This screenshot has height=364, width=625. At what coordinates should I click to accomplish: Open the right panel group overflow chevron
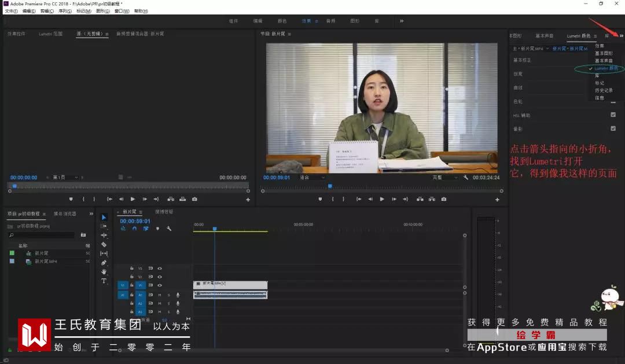click(x=621, y=36)
